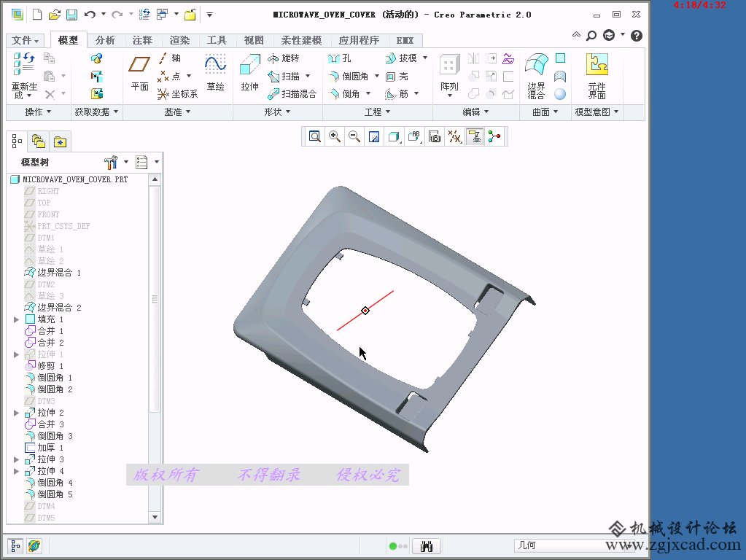Click the Open folder icon

(x=55, y=15)
